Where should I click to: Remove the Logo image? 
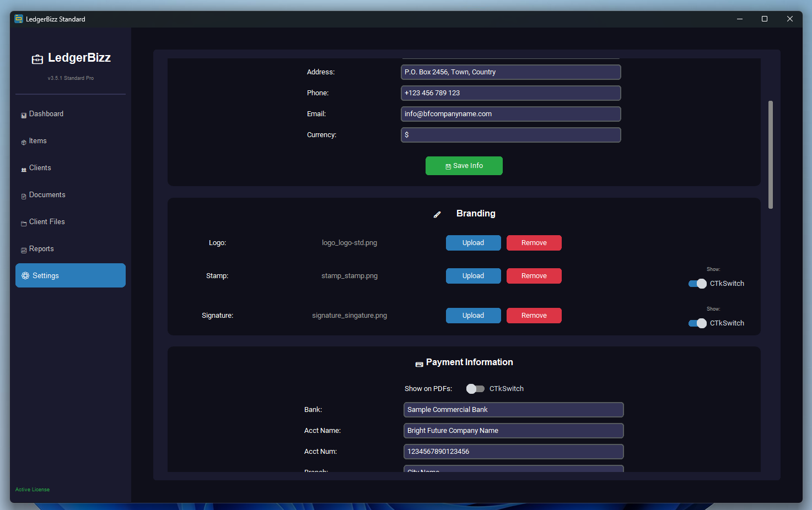point(534,243)
